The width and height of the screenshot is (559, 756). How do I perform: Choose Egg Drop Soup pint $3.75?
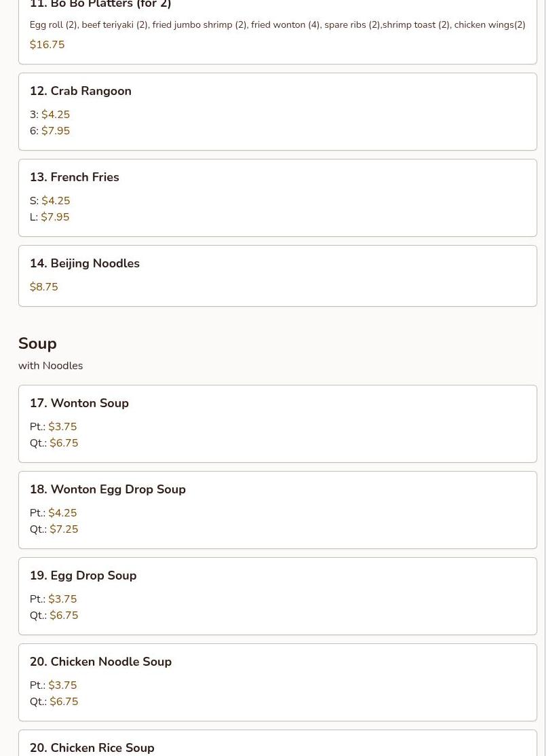(x=62, y=599)
